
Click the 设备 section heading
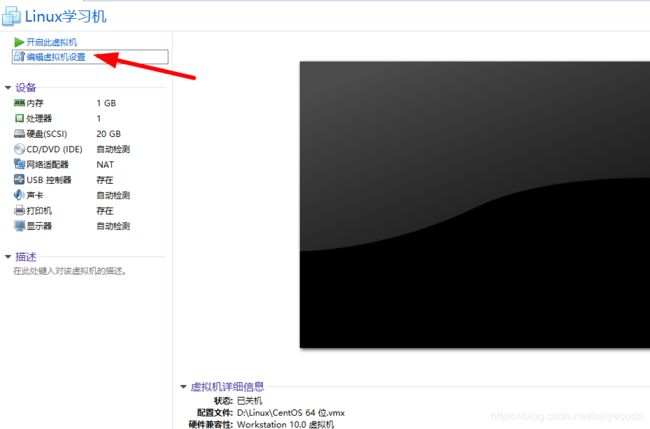[x=26, y=87]
